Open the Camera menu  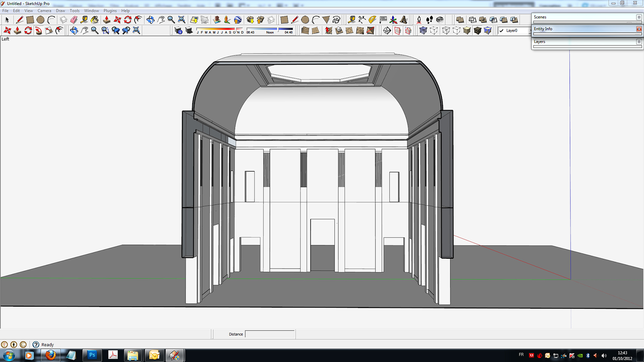click(x=44, y=11)
